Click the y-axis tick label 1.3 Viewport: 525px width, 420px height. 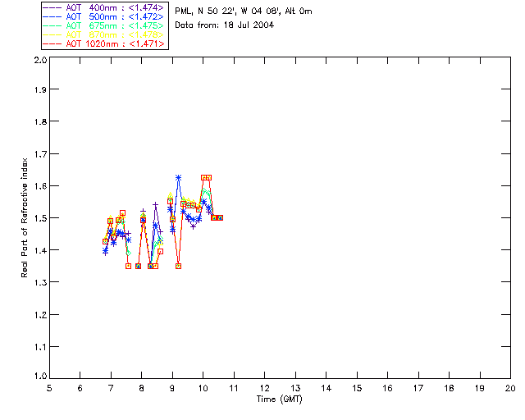coord(40,282)
